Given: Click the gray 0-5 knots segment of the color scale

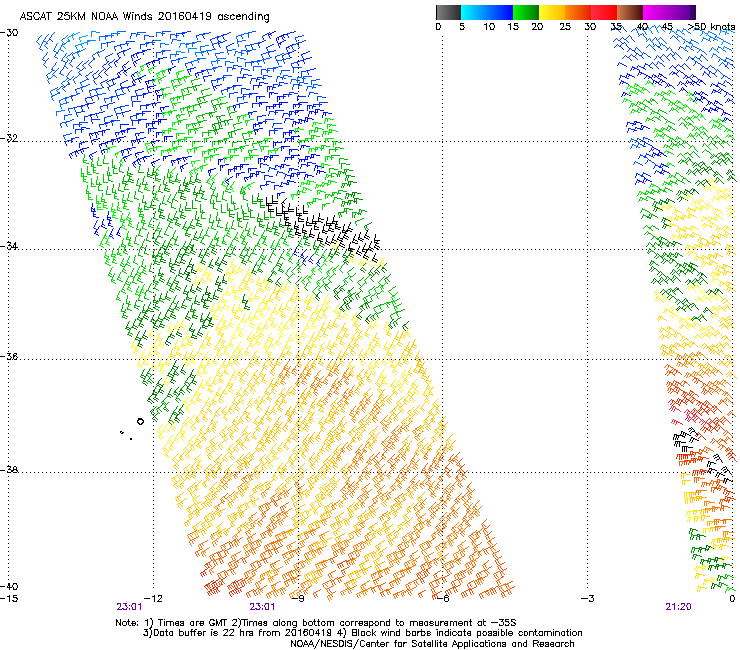Looking at the screenshot, I should click(448, 12).
